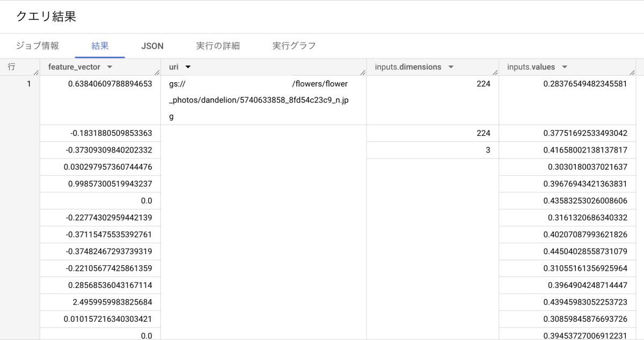Screen dimensions: 644x340
Task: Select feature value -0.1831880509853363
Action: pyautogui.click(x=100, y=133)
